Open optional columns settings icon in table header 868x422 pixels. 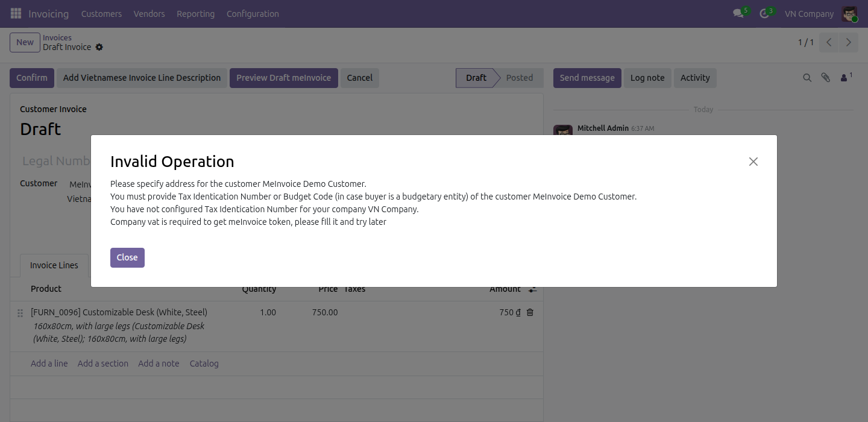[x=532, y=289]
